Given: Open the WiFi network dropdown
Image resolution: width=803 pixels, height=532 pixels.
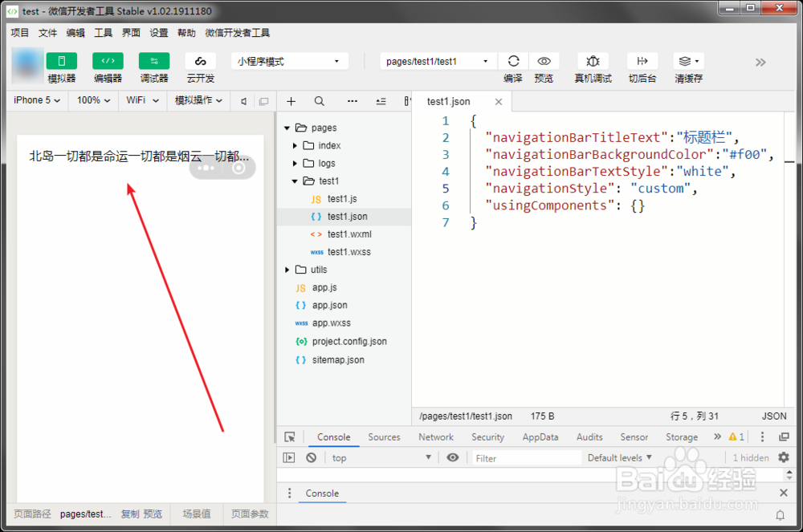Looking at the screenshot, I should (x=142, y=100).
